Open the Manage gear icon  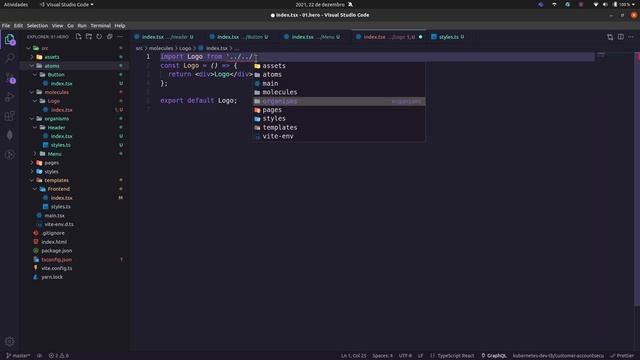click(10, 341)
